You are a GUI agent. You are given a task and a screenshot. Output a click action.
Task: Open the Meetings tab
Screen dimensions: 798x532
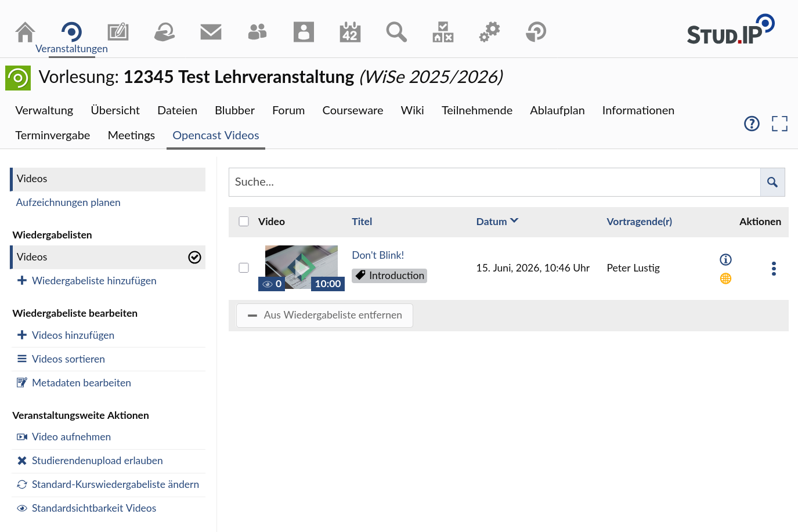coord(131,135)
